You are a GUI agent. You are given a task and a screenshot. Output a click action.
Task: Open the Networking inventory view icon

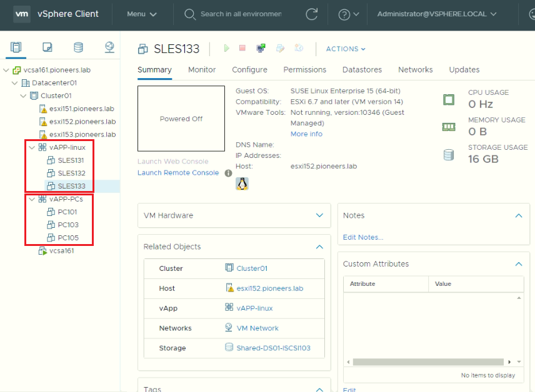point(109,47)
